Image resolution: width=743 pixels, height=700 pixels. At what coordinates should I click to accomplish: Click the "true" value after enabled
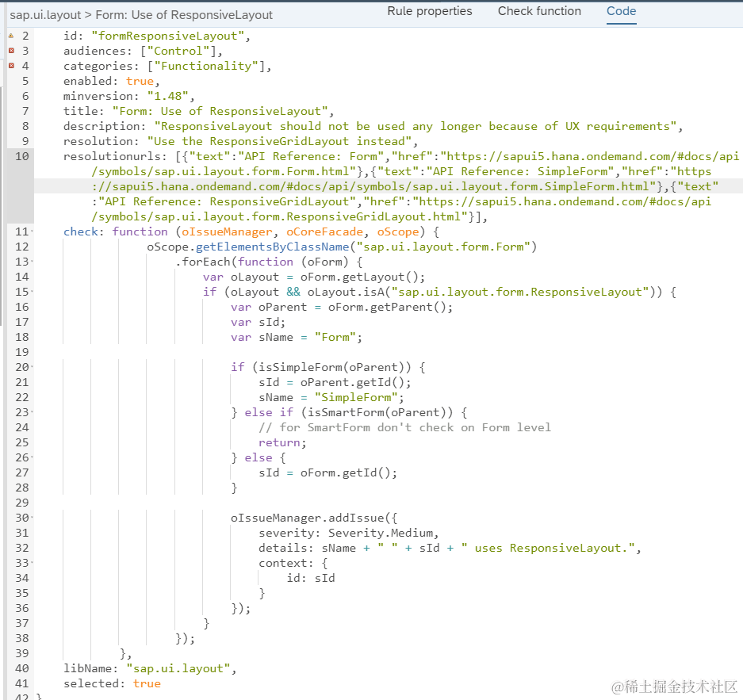click(x=140, y=81)
